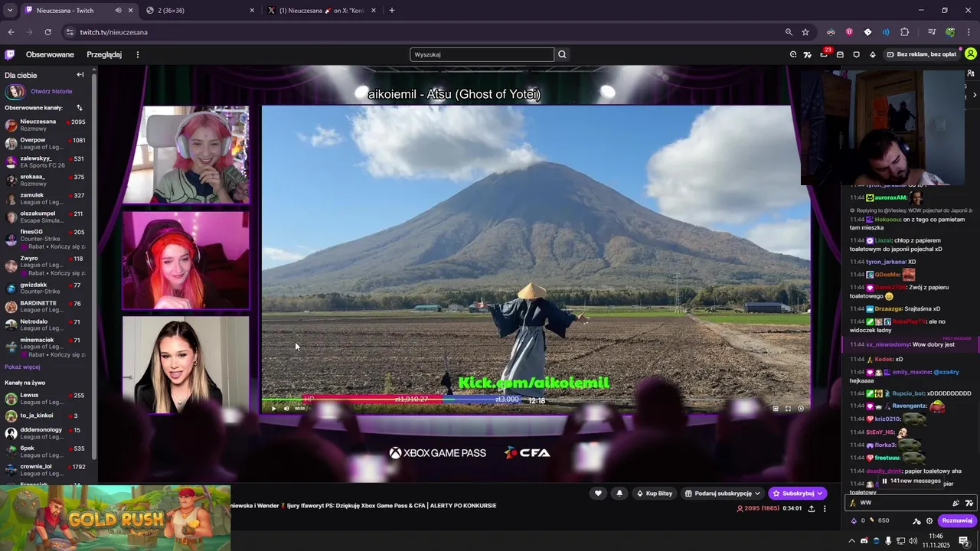Open a new browser tab
Screen dimensions: 980x551
click(392, 11)
